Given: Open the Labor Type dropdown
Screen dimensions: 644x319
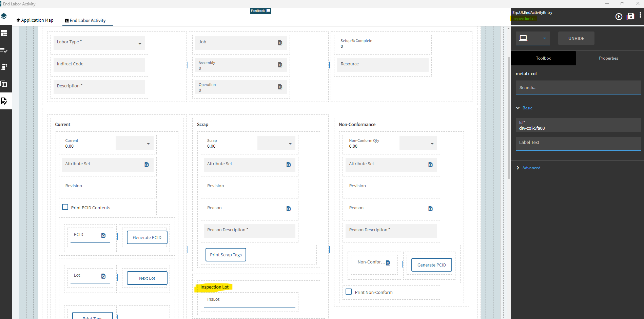Looking at the screenshot, I should coord(99,43).
